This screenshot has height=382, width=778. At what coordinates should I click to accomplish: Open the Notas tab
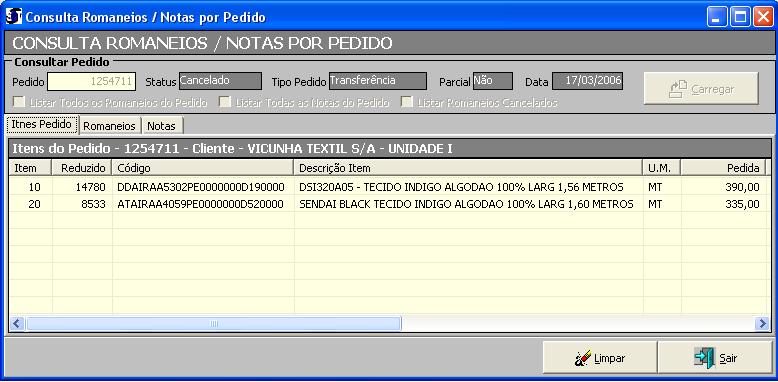point(161,126)
